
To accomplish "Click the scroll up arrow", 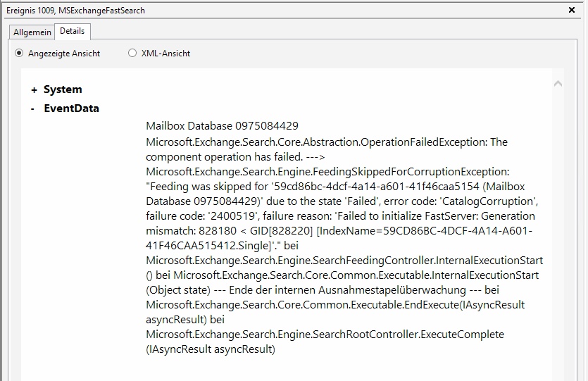I will tap(558, 84).
